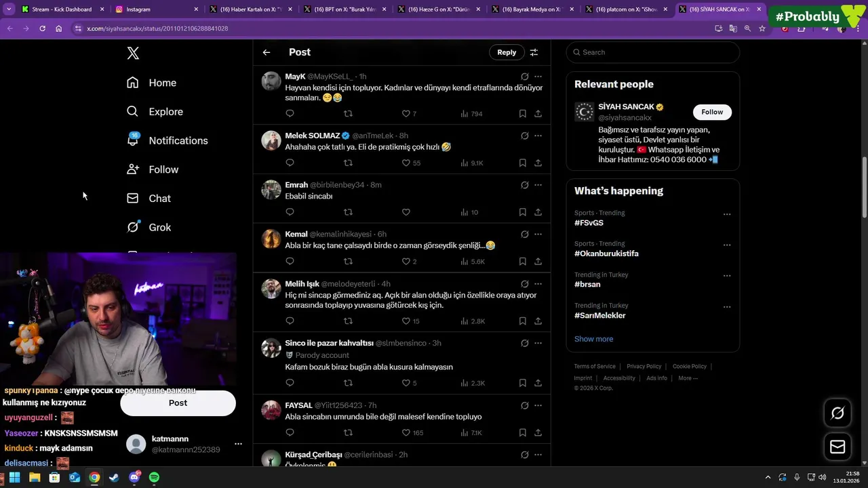The image size is (868, 488).
Task: Open more menu on Sinco's reply
Action: click(538, 344)
